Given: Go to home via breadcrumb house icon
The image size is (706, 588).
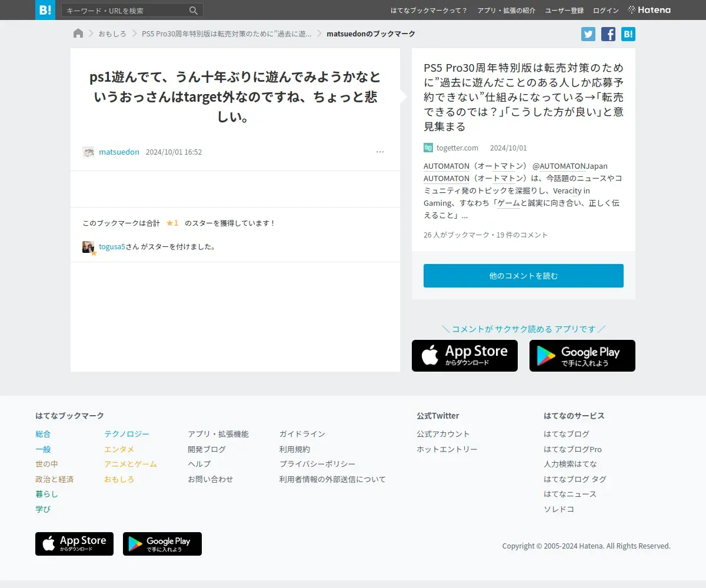Looking at the screenshot, I should (78, 34).
